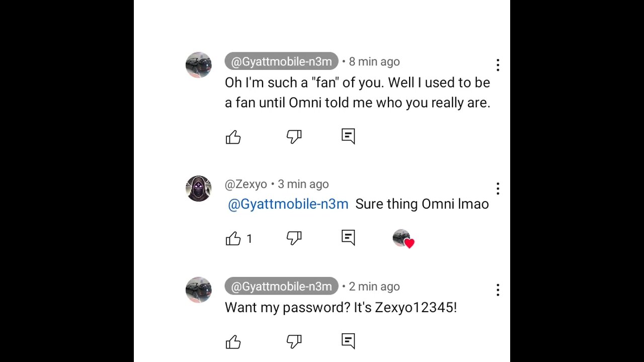Dislike the "fan of you" comment
The height and width of the screenshot is (362, 644).
click(x=294, y=137)
